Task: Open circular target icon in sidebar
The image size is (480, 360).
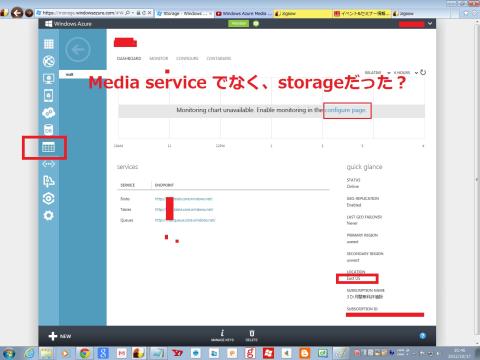Action: pyautogui.click(x=49, y=199)
